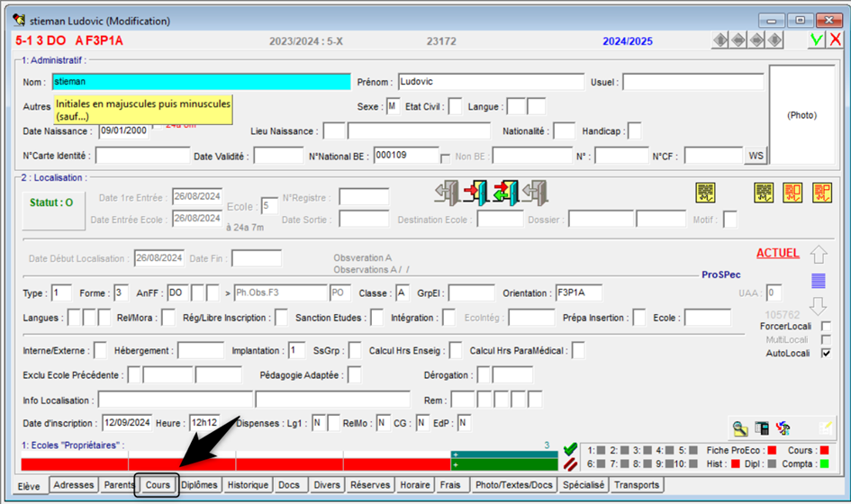
Task: Click the green check above red slashes
Action: 569,448
